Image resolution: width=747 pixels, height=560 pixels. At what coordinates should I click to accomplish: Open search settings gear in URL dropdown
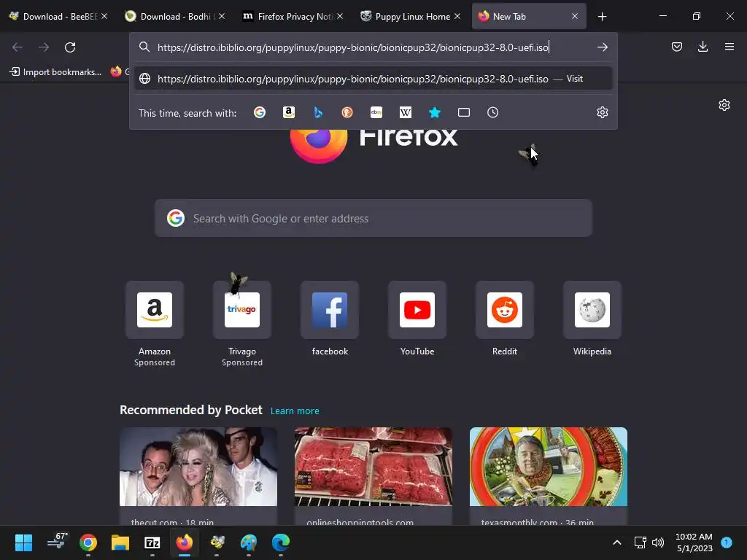click(x=602, y=112)
